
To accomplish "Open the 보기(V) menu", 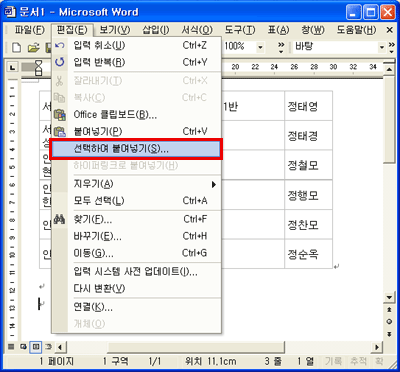I will 115,30.
